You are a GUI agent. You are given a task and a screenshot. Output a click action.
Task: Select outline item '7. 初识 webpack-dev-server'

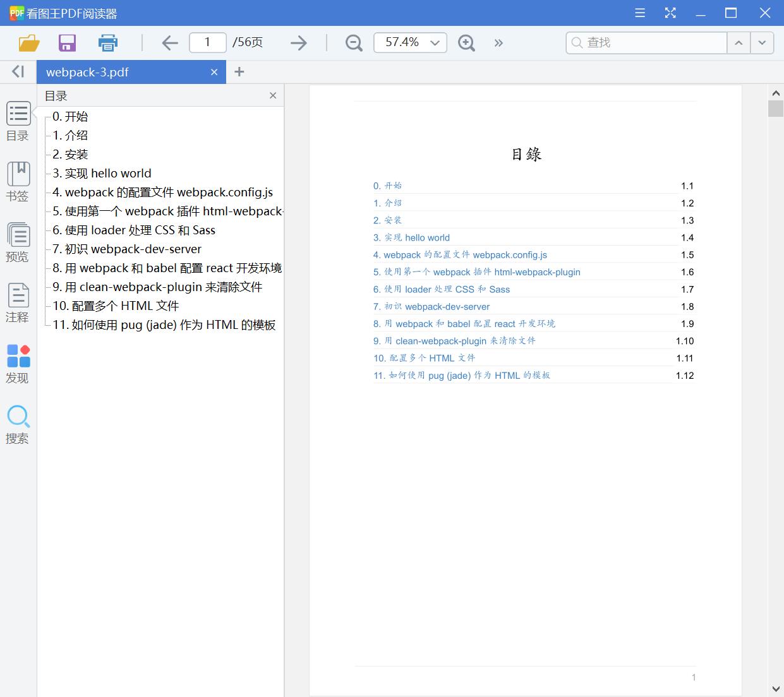coord(127,249)
